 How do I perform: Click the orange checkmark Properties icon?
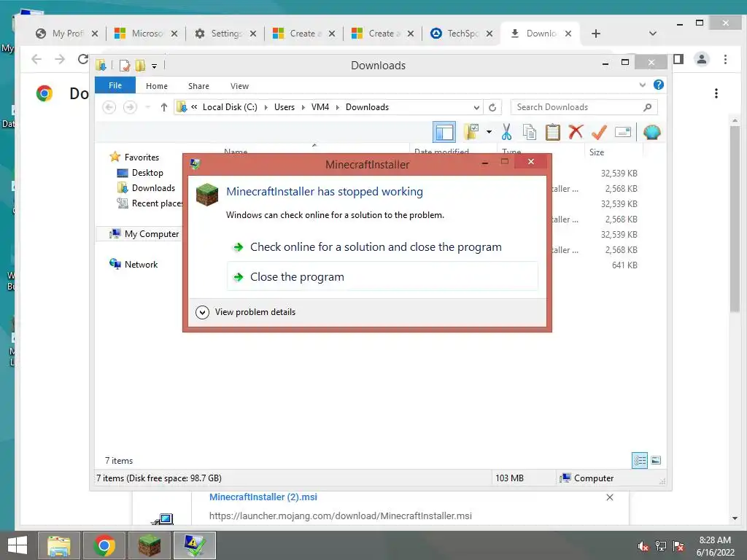[x=600, y=132]
